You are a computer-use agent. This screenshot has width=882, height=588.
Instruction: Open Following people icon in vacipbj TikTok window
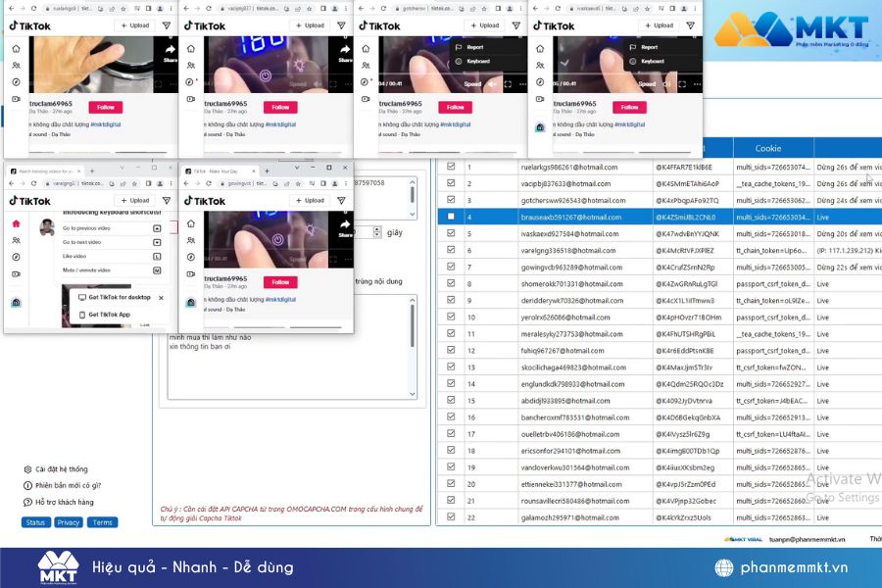click(191, 66)
